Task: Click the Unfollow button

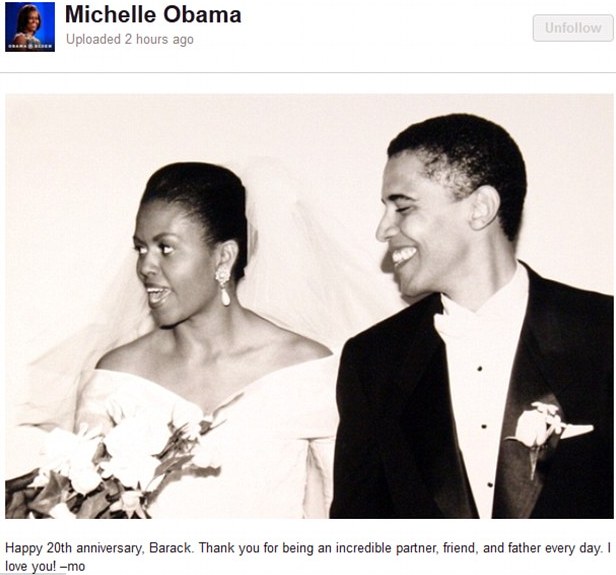Action: (573, 28)
